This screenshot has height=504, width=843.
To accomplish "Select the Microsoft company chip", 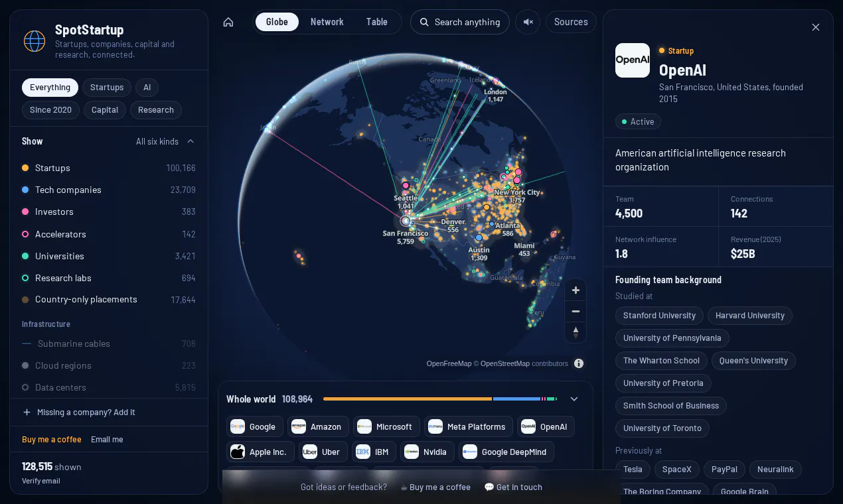I will pyautogui.click(x=386, y=427).
